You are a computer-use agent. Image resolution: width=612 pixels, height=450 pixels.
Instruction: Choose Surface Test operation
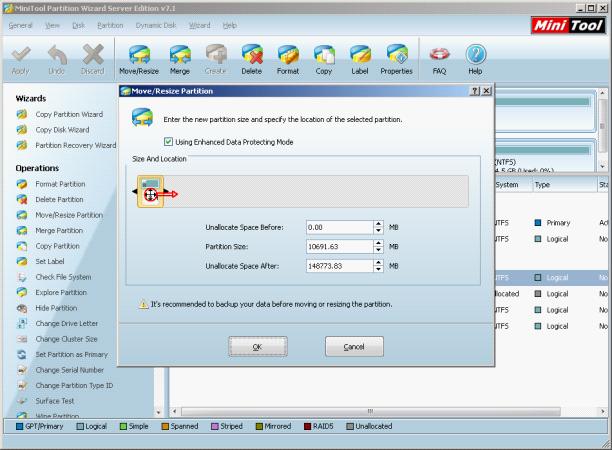tap(55, 401)
